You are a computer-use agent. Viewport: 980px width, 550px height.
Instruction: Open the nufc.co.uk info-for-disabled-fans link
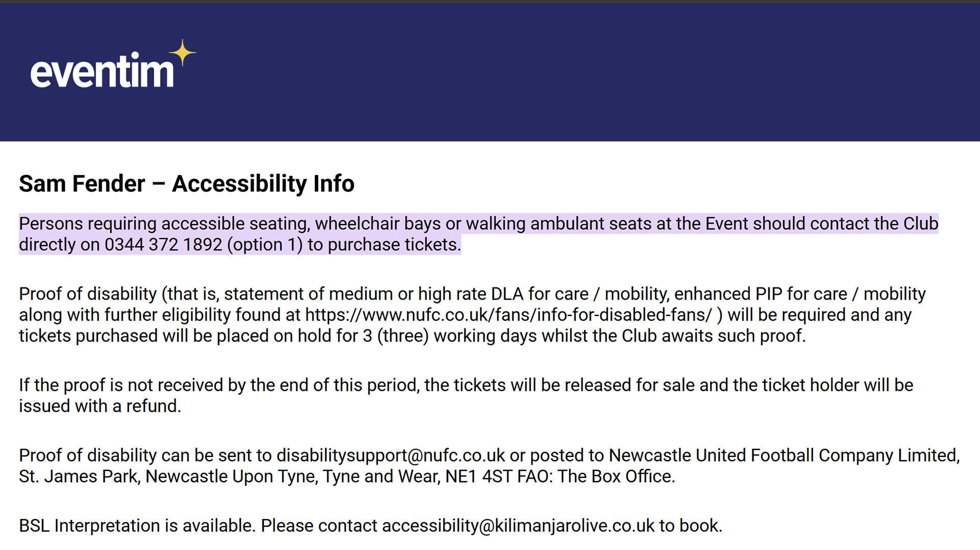pyautogui.click(x=508, y=315)
